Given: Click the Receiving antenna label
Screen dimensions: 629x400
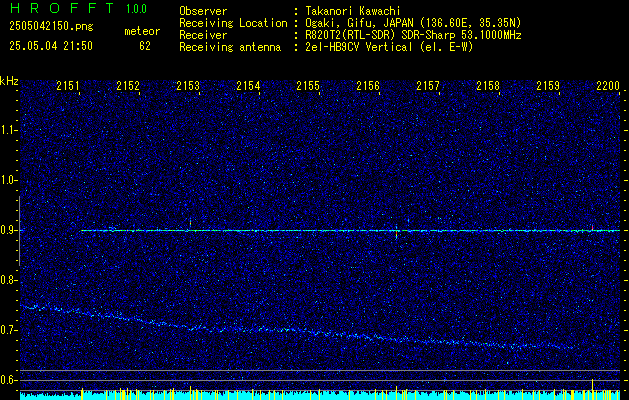Looking at the screenshot, I should click(230, 47).
